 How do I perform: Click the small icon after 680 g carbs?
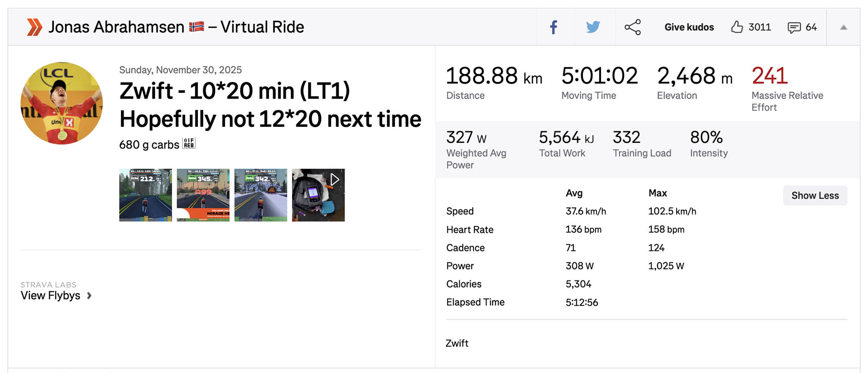tap(189, 143)
